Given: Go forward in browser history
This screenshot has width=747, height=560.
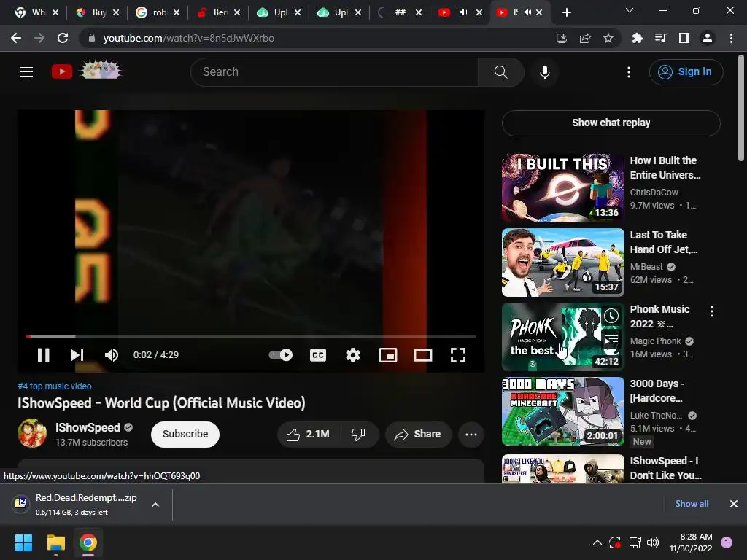Looking at the screenshot, I should coord(39,38).
